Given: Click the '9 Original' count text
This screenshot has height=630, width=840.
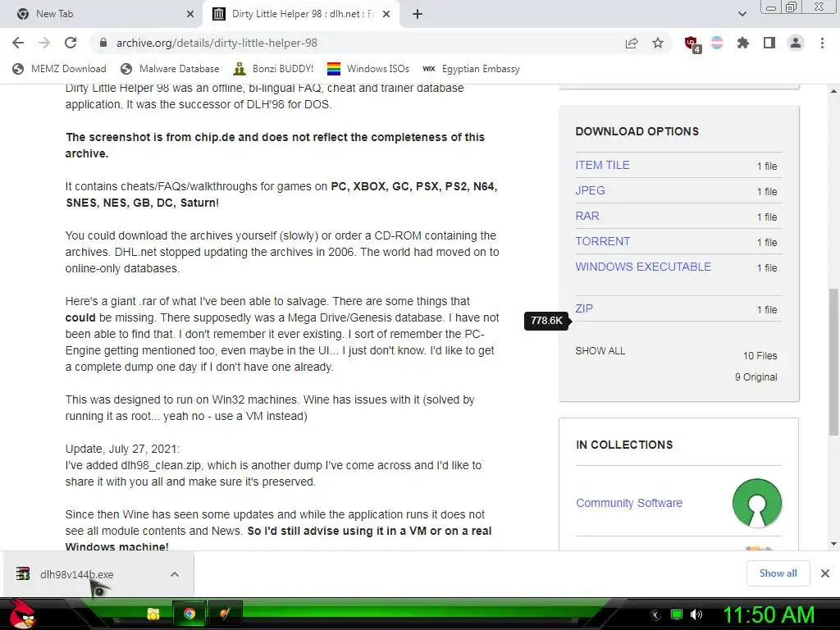Looking at the screenshot, I should 756,377.
